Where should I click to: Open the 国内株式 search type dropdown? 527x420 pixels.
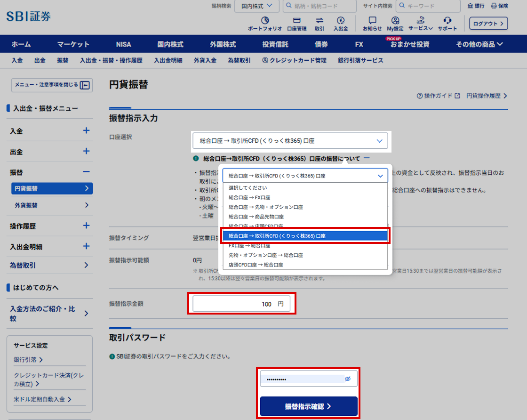pos(257,6)
